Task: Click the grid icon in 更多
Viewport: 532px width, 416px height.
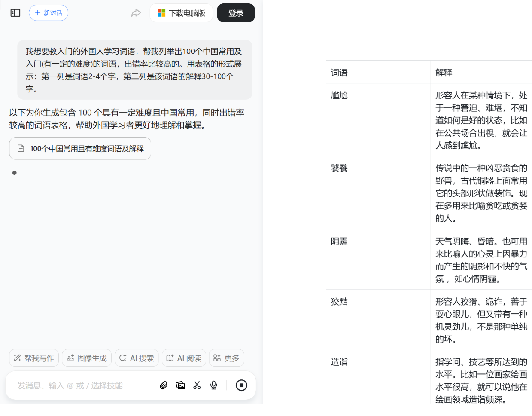Action: tap(217, 358)
